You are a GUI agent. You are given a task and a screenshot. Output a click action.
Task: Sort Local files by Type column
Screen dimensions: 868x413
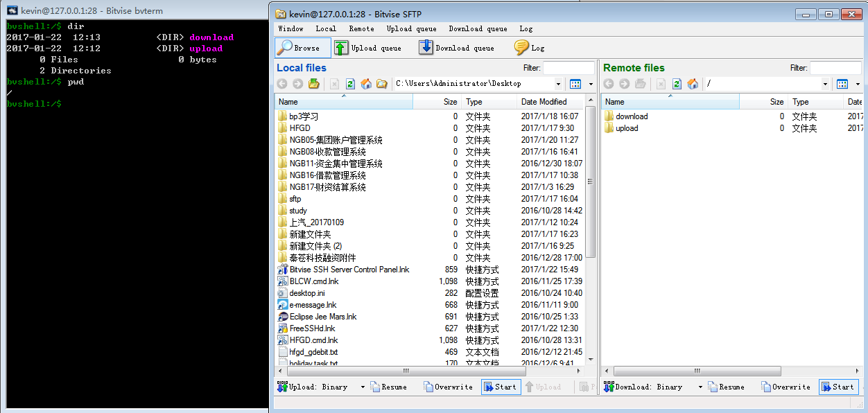[489, 102]
